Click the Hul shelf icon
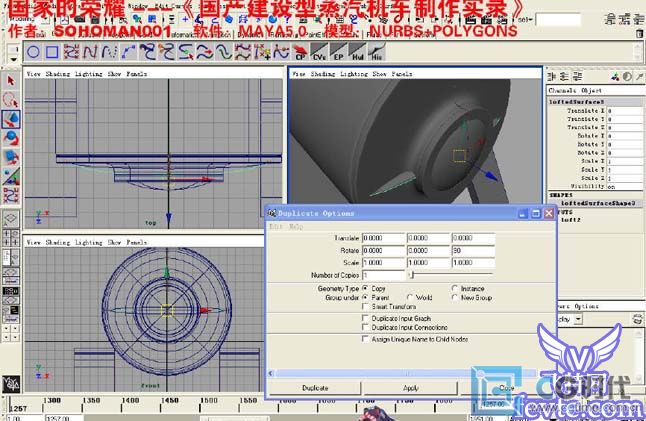The height and width of the screenshot is (421, 646). [357, 52]
